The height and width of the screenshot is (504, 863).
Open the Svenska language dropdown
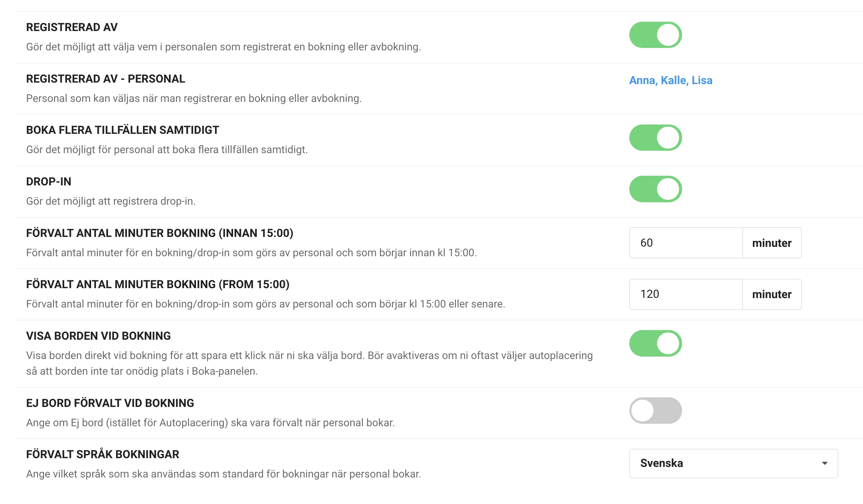click(x=733, y=463)
